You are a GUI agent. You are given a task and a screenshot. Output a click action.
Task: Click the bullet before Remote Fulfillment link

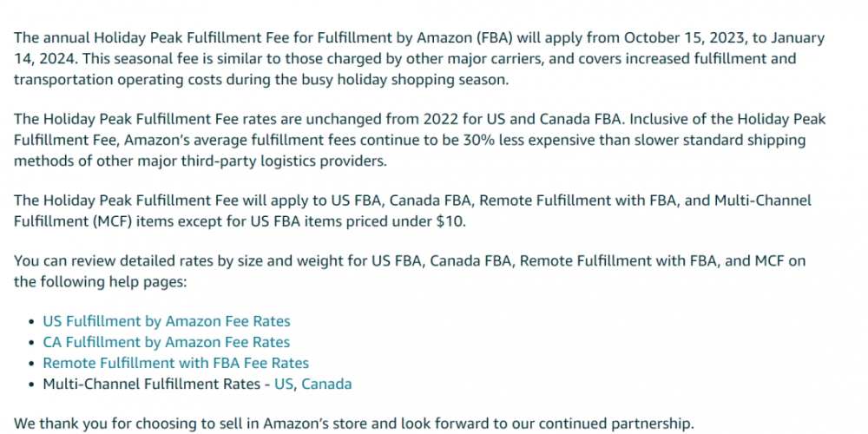coord(31,364)
